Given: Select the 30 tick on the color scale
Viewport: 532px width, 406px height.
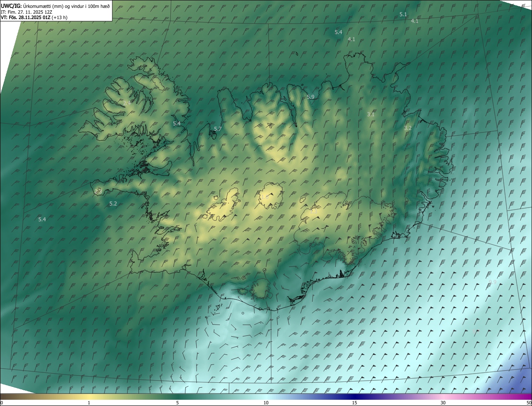Looking at the screenshot, I should point(443,403).
